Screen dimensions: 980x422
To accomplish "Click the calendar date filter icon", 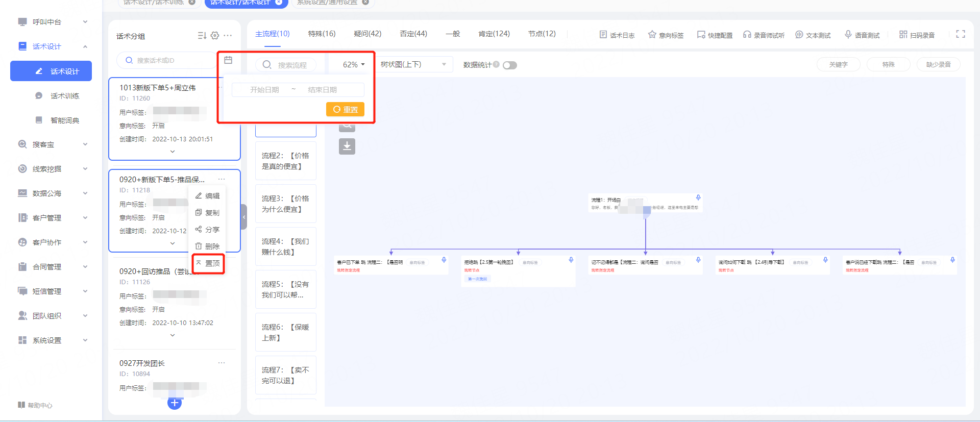I will 228,60.
